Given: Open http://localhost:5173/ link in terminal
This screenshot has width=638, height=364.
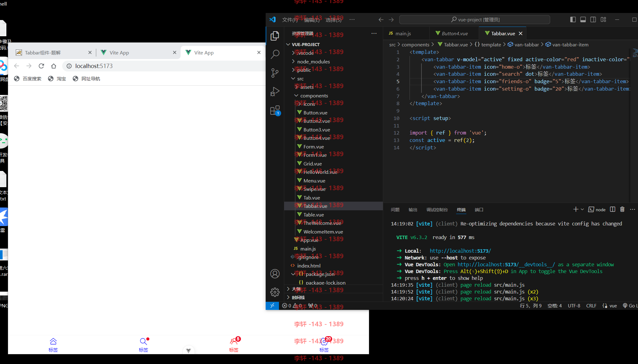Looking at the screenshot, I should click(460, 251).
